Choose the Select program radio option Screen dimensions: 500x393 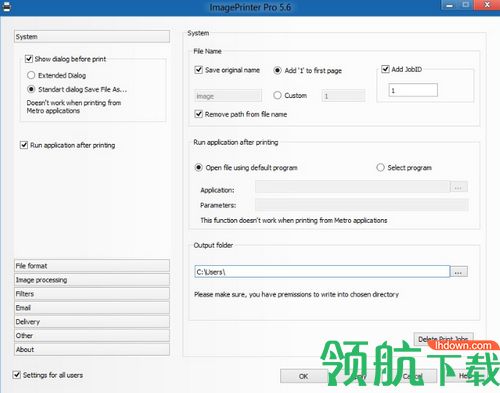click(380, 167)
